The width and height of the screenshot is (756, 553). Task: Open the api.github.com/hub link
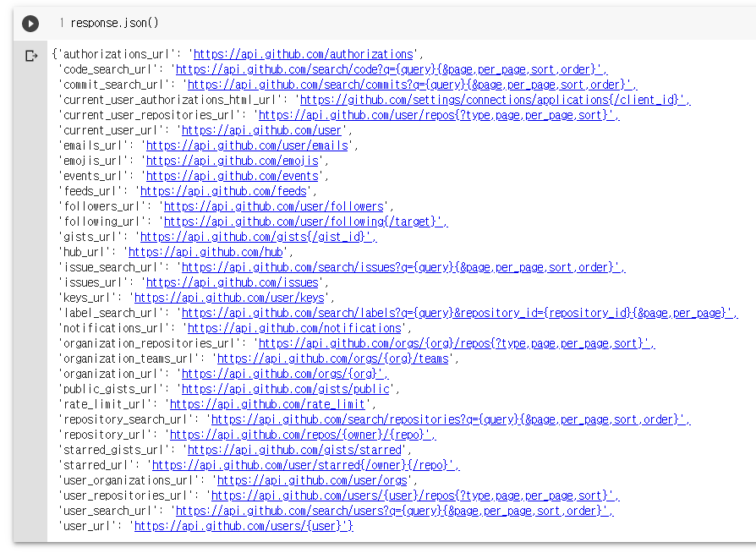(205, 252)
